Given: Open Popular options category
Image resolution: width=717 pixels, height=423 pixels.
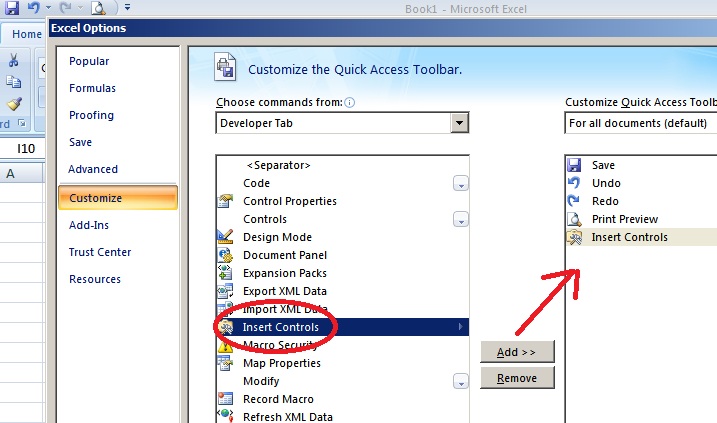Looking at the screenshot, I should (x=89, y=61).
